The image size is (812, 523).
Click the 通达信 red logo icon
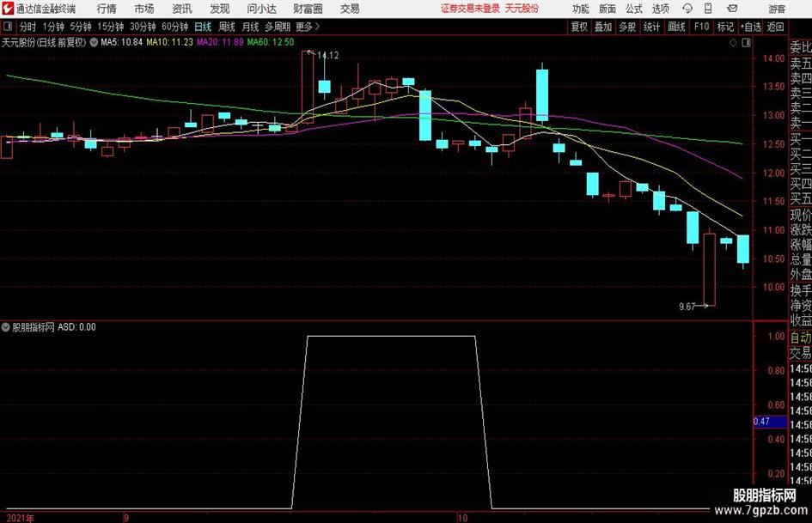8,9
